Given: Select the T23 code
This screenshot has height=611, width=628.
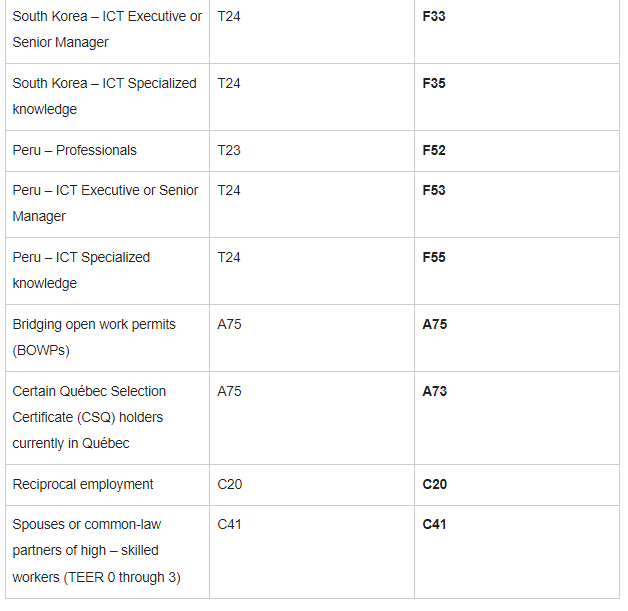Looking at the screenshot, I should coord(229,150).
